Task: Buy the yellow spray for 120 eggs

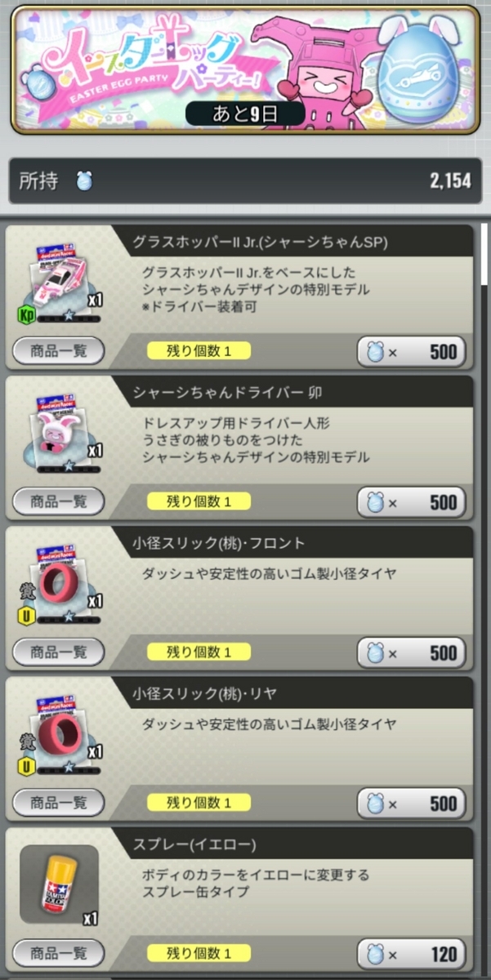Action: coord(412,954)
